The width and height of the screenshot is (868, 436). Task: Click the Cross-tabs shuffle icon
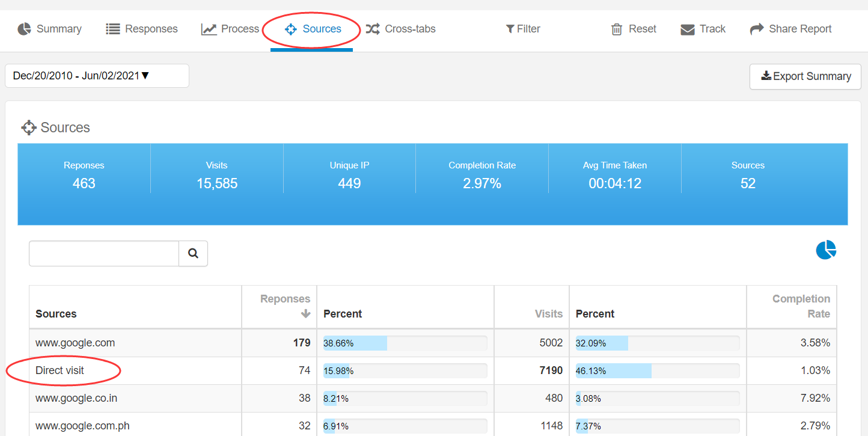(373, 29)
